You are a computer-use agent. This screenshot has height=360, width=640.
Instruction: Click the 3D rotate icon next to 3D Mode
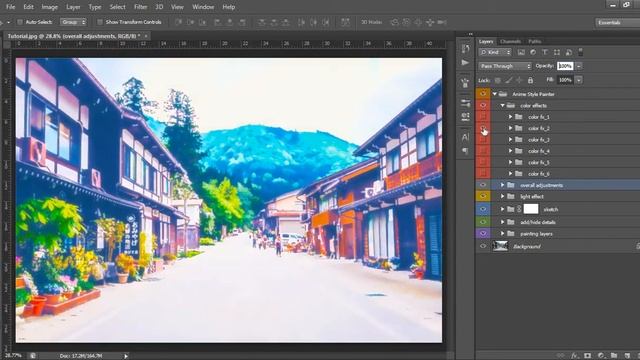[x=394, y=22]
